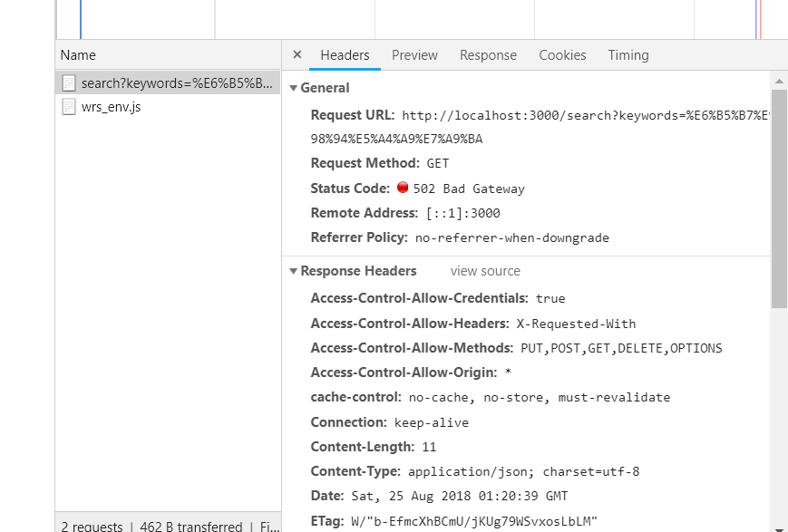Screen dimensions: 788x532
Task: Collapse the Response Headers section
Action: [294, 271]
